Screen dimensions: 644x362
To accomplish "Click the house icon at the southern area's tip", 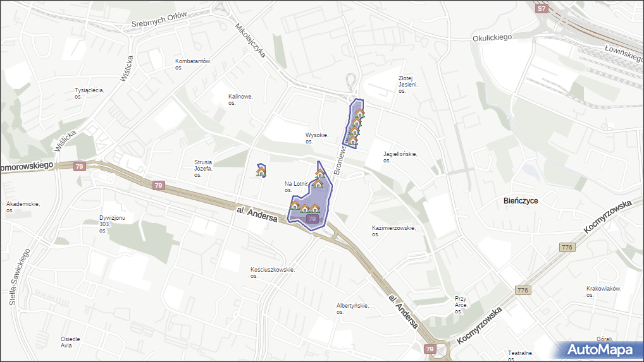I will [x=320, y=173].
